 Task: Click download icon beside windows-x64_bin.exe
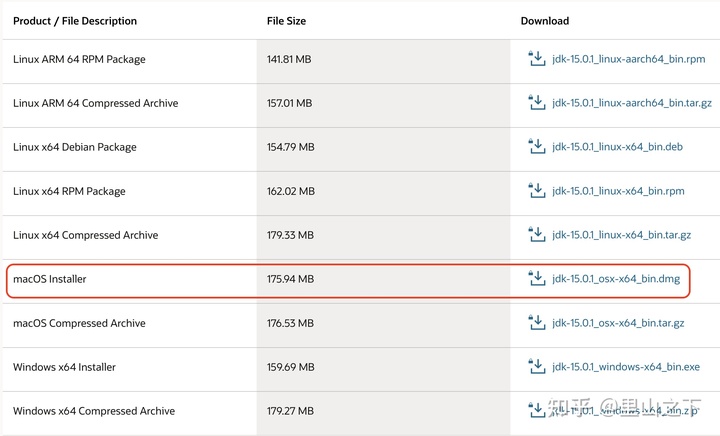[x=536, y=367]
